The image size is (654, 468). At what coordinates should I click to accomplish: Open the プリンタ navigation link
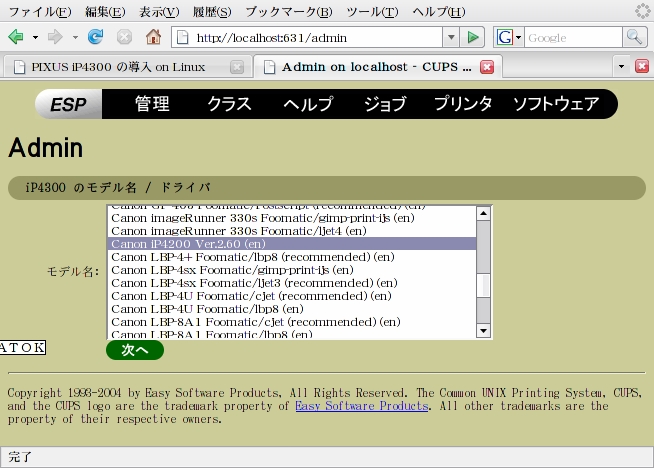463,104
